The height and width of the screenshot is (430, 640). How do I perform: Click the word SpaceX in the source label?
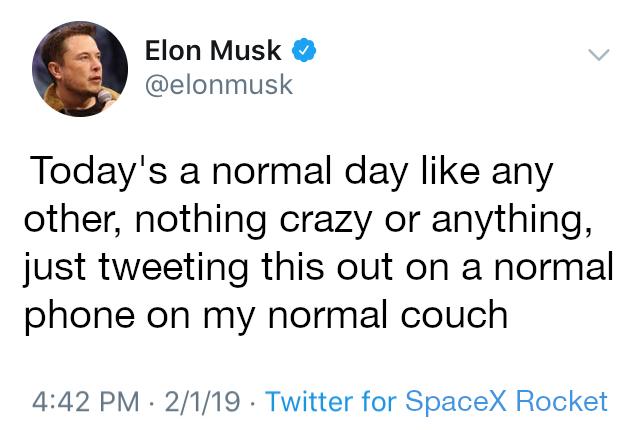(456, 401)
